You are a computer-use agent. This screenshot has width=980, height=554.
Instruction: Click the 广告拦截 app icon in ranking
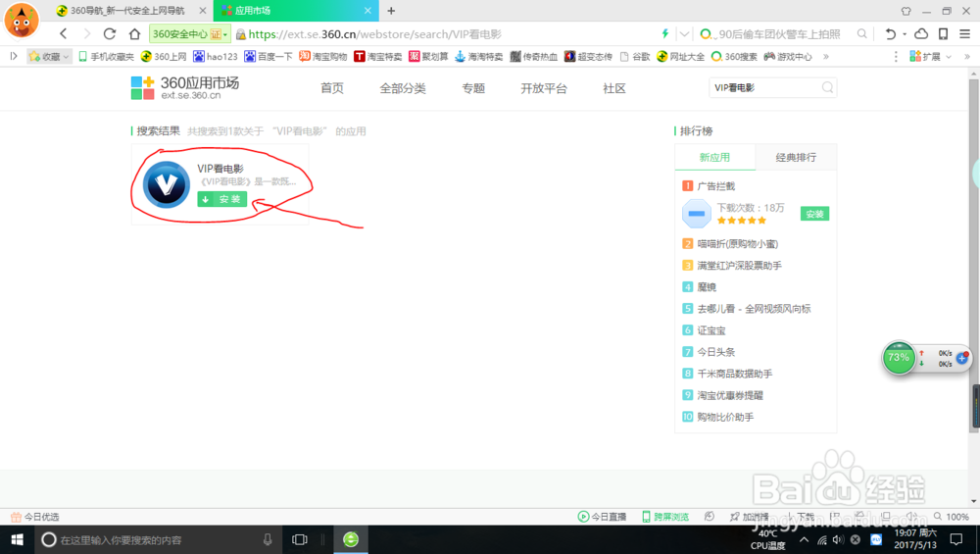click(696, 214)
